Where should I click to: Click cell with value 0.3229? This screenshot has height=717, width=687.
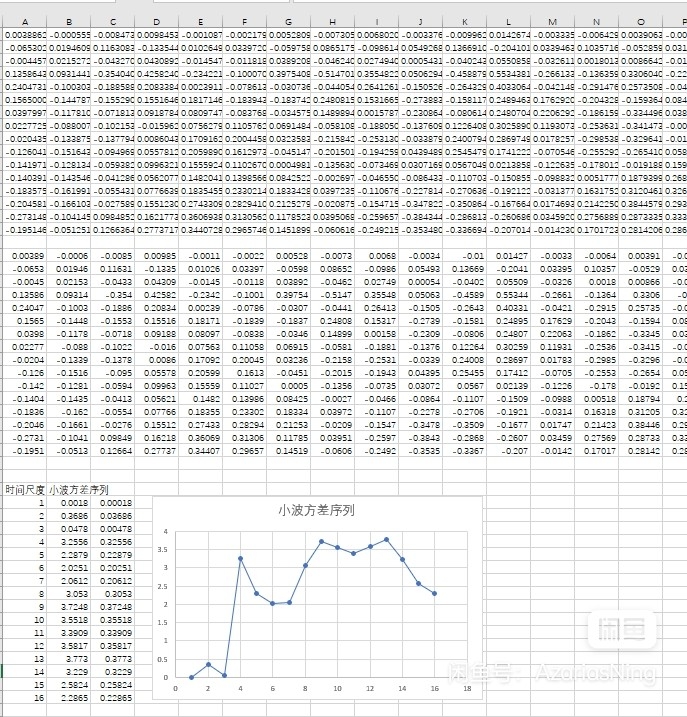click(x=113, y=672)
